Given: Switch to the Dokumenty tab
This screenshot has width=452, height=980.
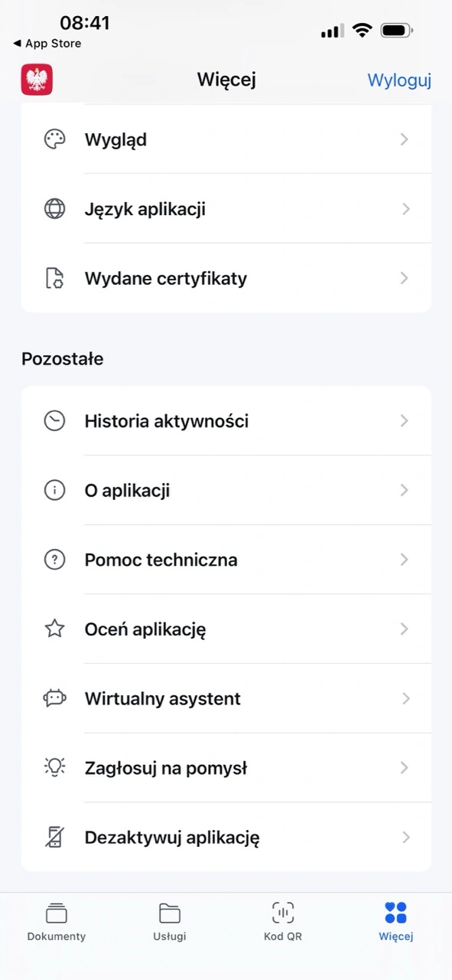Looking at the screenshot, I should [x=56, y=921].
